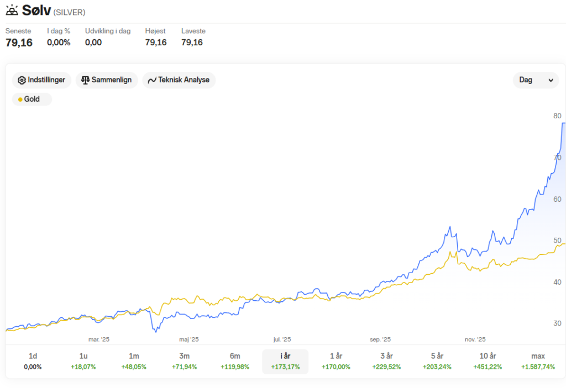Select the highlighted i år period
This screenshot has width=566, height=392.
point(285,362)
